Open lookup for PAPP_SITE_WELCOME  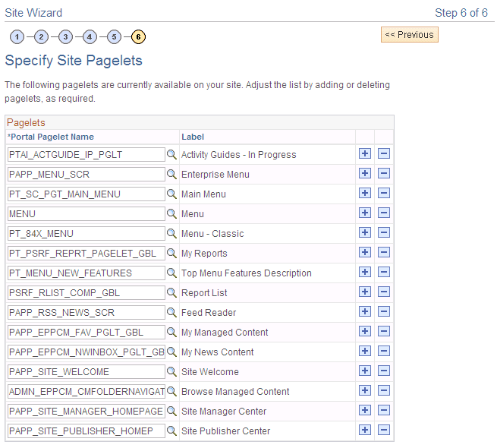tap(171, 371)
